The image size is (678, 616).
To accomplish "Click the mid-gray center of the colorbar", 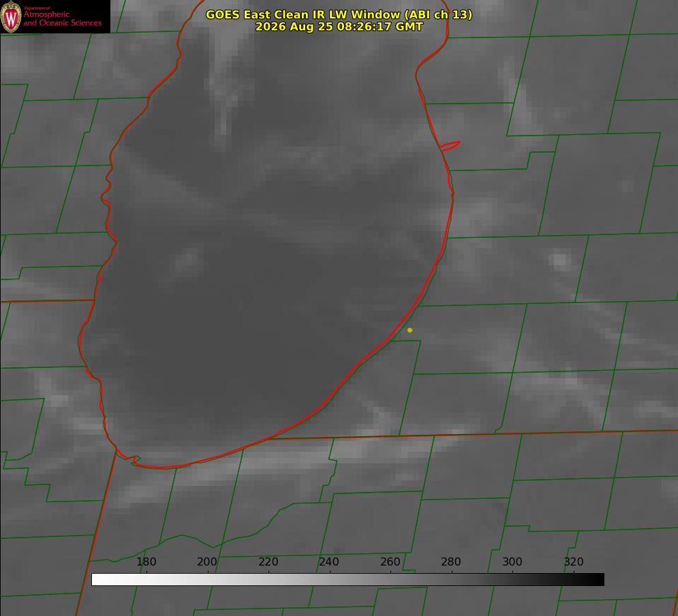I will (x=348, y=580).
